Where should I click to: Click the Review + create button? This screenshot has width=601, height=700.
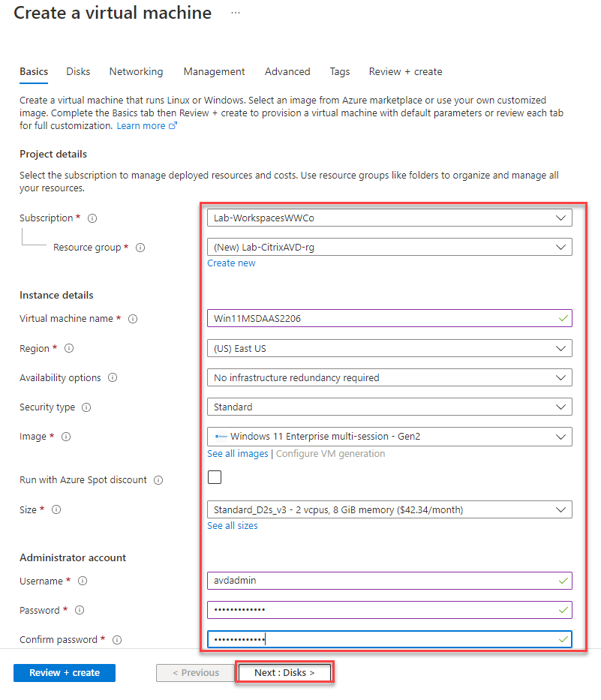[x=65, y=673]
